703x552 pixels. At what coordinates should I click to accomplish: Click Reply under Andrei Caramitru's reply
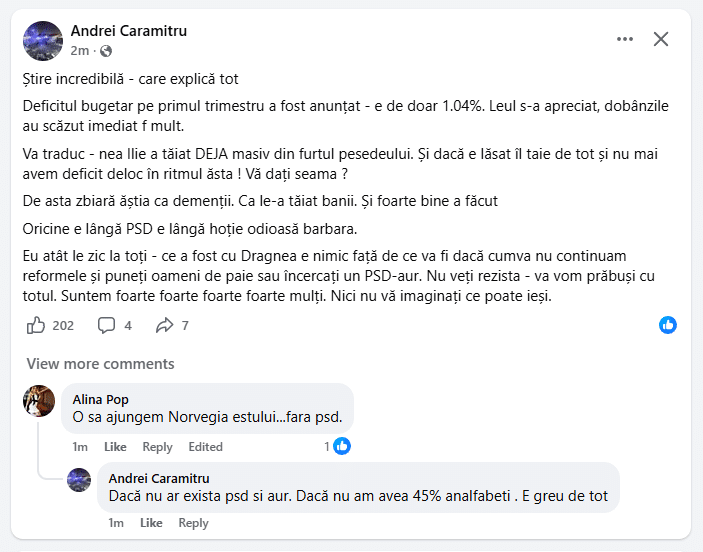[193, 523]
